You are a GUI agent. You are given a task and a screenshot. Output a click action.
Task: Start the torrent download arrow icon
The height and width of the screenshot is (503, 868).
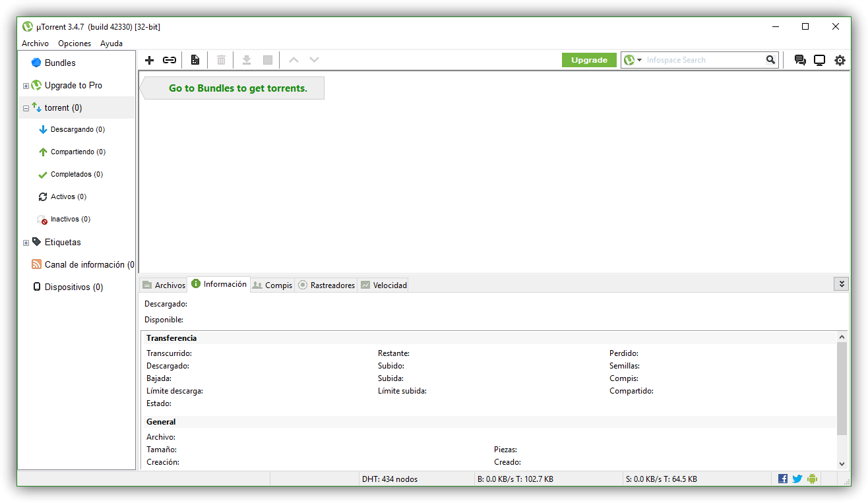click(x=247, y=60)
